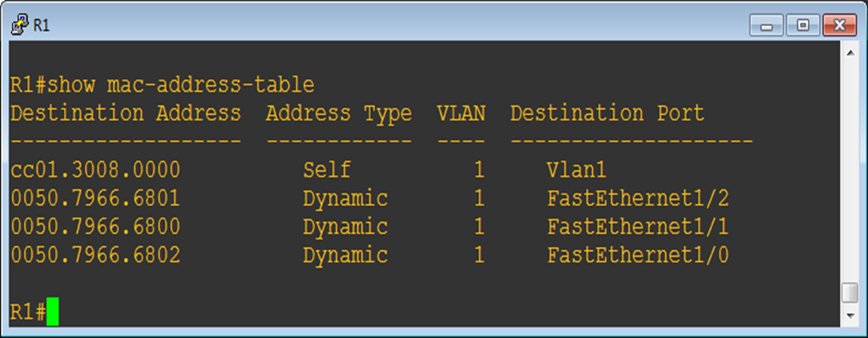Click MAC address 0050.7966.6801
The height and width of the screenshot is (338, 868).
coord(96,198)
